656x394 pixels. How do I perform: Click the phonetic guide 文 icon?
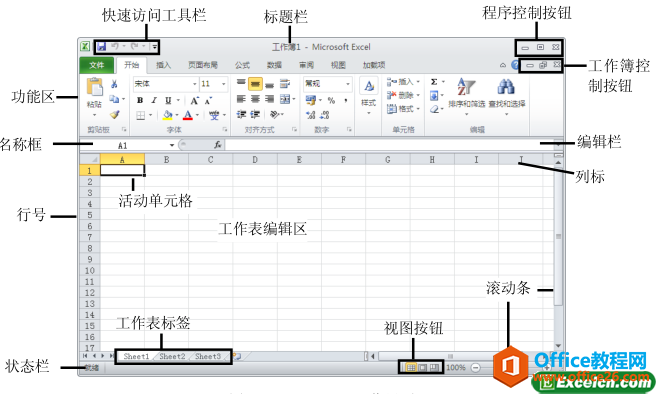pos(214,115)
